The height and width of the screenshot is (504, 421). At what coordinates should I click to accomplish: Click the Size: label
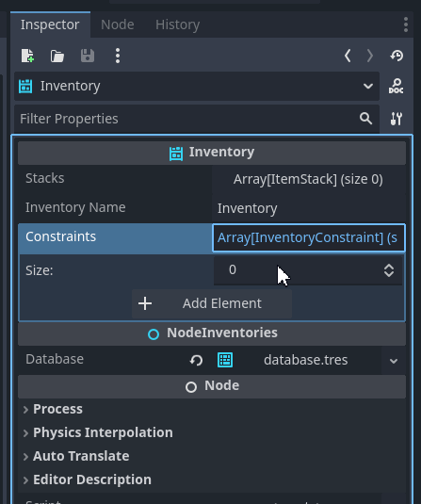(40, 270)
